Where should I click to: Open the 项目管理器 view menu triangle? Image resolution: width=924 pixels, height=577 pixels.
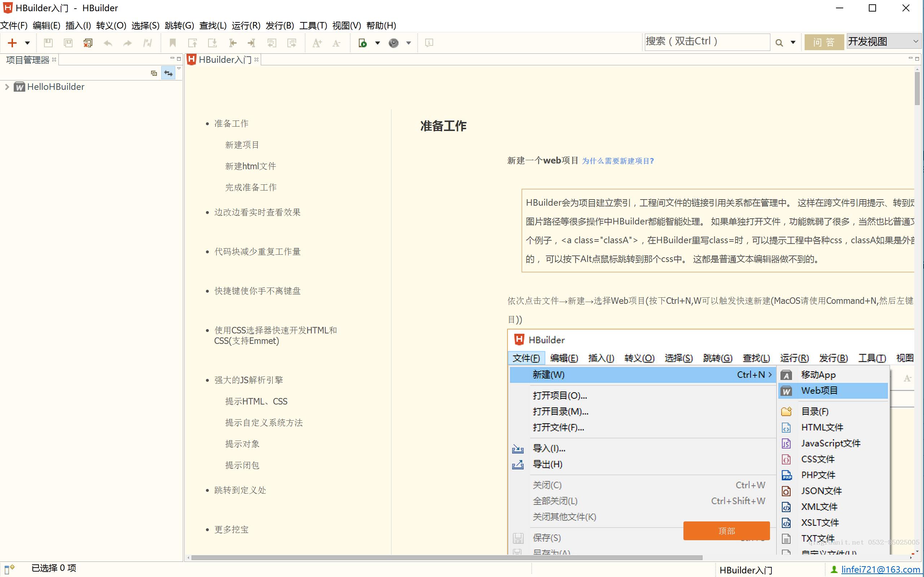(x=179, y=69)
